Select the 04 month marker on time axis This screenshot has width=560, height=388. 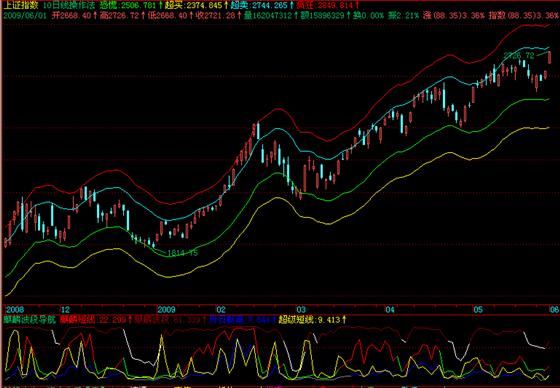(x=390, y=309)
